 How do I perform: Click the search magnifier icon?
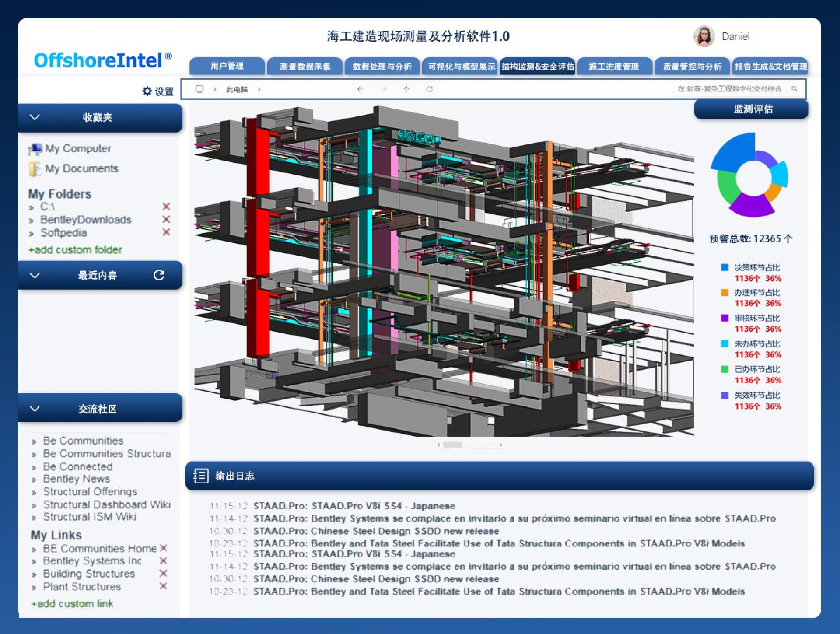(794, 89)
